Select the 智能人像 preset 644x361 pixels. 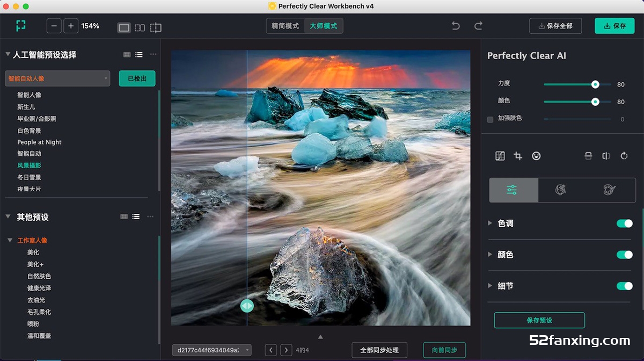click(x=29, y=95)
